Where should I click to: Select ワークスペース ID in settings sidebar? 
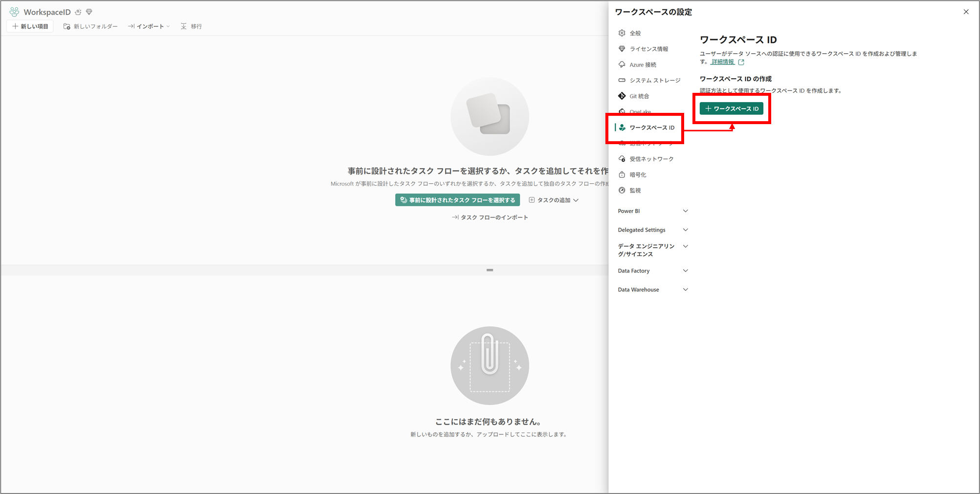[x=651, y=128]
